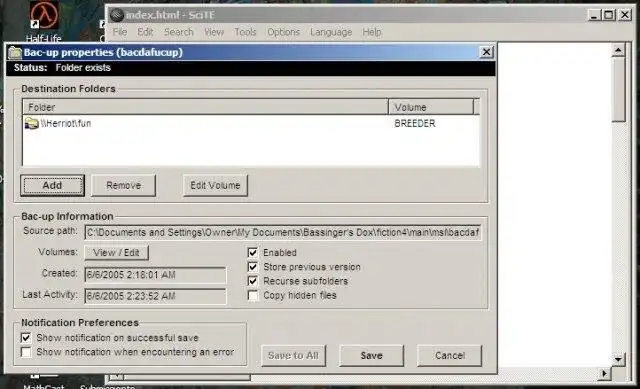Click the Add destination folder button

click(x=52, y=185)
